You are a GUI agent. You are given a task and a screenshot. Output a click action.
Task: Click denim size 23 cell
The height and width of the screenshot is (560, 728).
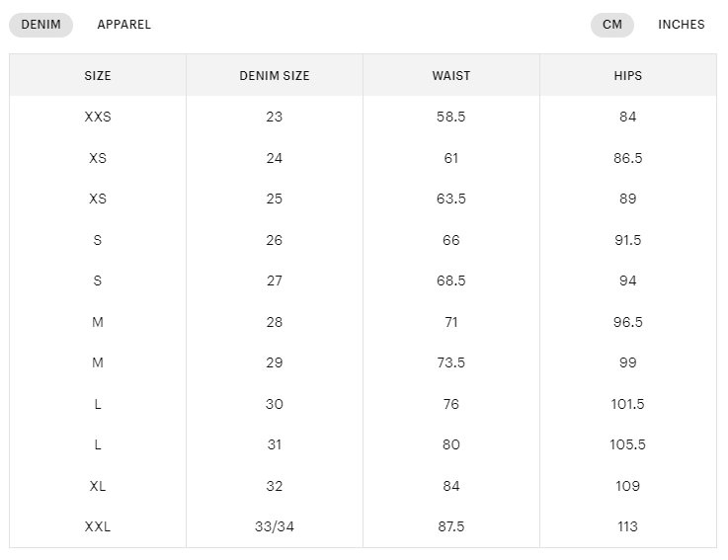275,117
